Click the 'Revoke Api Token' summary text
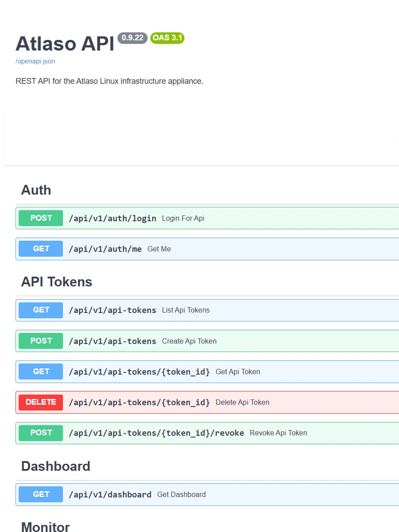This screenshot has width=399, height=532. 278,433
